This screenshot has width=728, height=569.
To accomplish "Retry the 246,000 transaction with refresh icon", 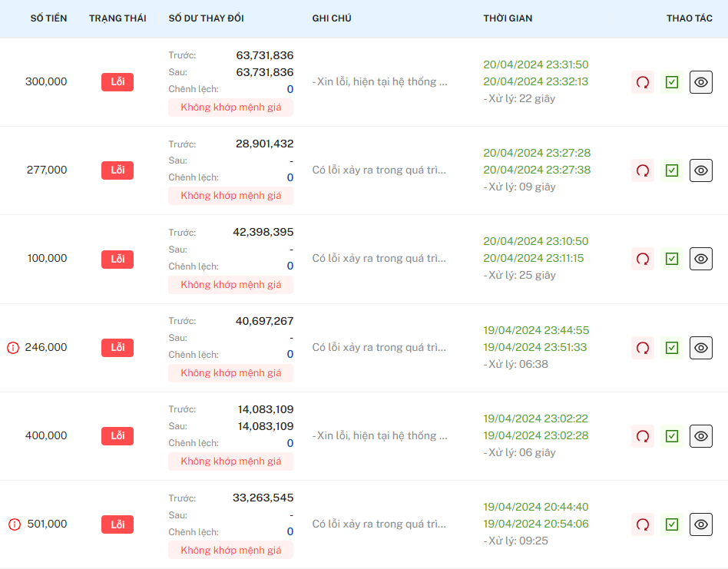I will click(x=643, y=348).
